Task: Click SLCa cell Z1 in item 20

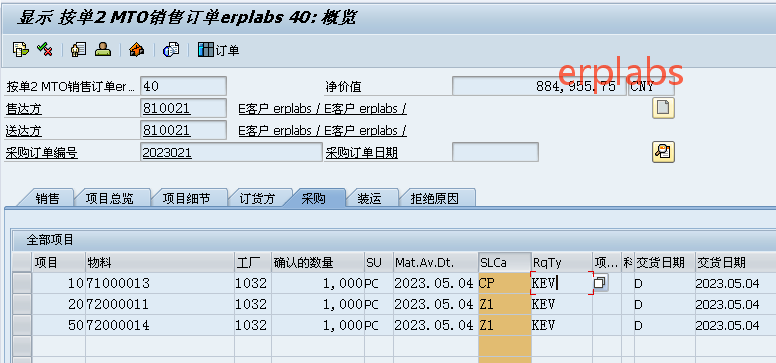Action: pyautogui.click(x=505, y=304)
